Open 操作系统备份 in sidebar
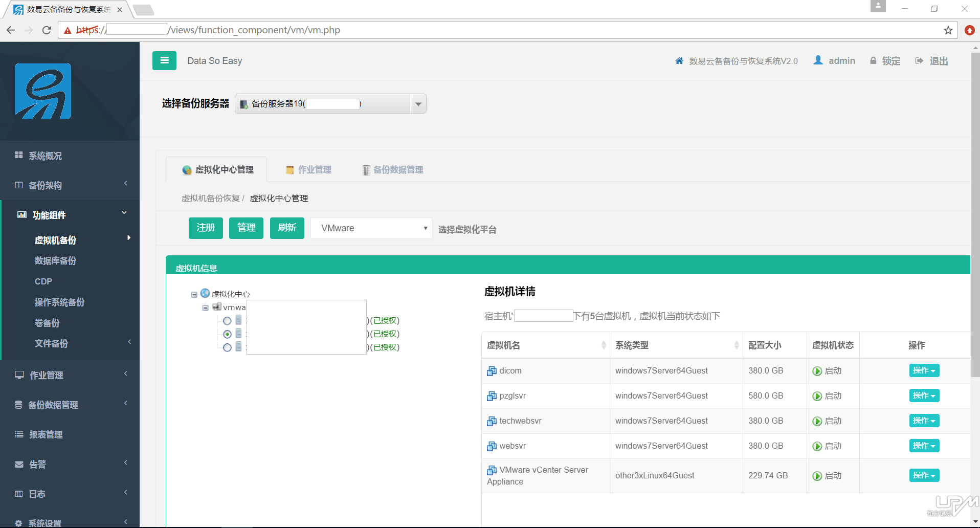The image size is (980, 528). tap(59, 302)
